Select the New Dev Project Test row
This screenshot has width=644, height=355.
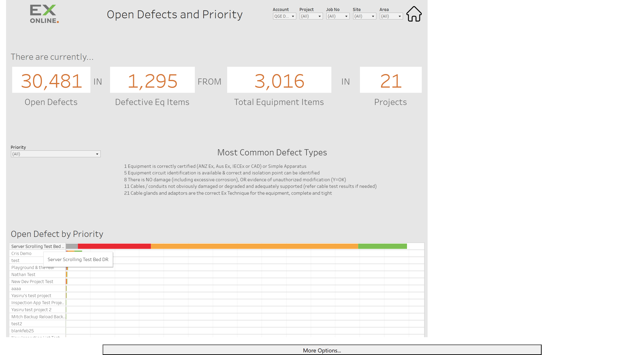(32, 281)
